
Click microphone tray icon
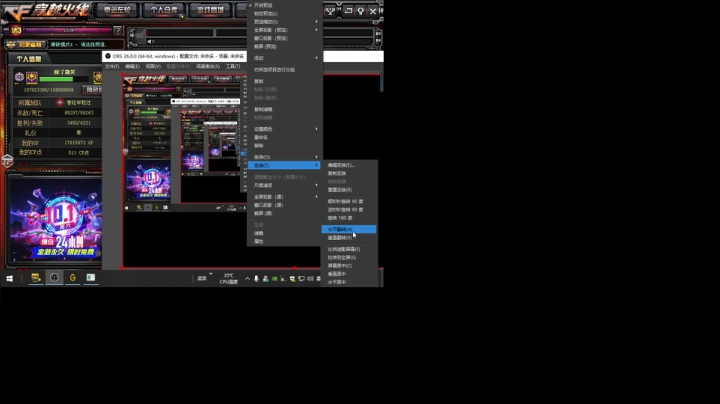point(256,278)
